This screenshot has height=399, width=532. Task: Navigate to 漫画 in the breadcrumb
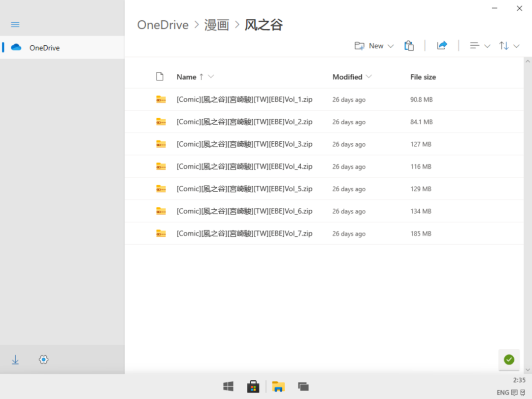click(x=217, y=25)
